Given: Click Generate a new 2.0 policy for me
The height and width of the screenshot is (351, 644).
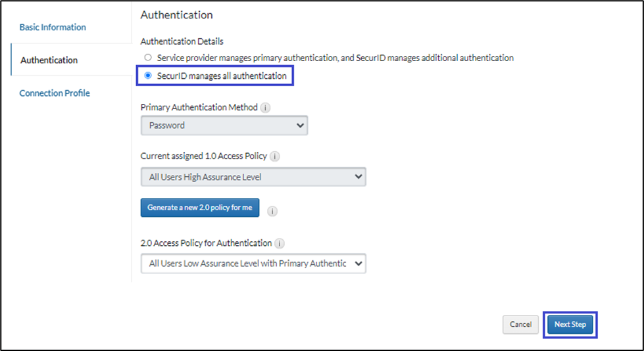Looking at the screenshot, I should [200, 208].
